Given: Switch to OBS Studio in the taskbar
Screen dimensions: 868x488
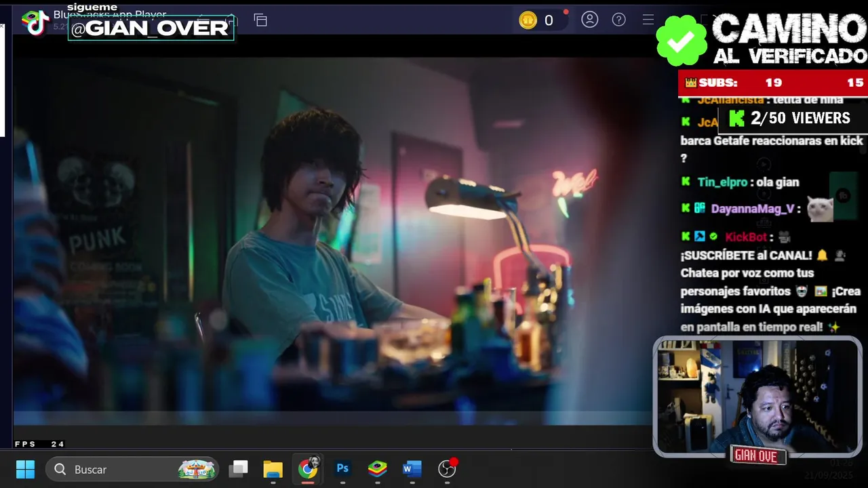Looking at the screenshot, I should coord(448,468).
